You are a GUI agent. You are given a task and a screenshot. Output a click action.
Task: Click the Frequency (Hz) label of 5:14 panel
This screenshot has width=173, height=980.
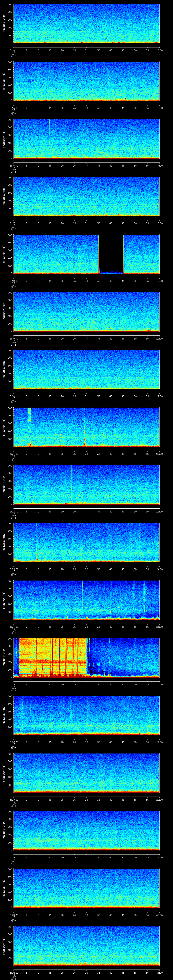click(3, 24)
